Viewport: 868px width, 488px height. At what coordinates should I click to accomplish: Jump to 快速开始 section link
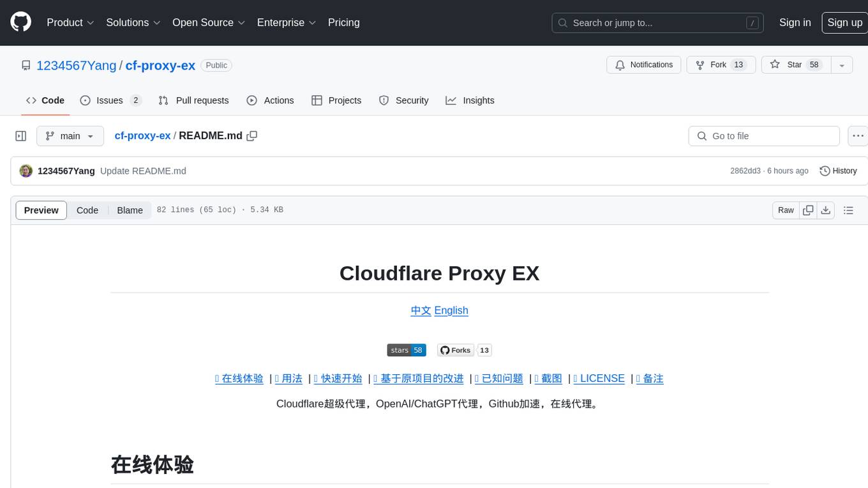click(338, 378)
